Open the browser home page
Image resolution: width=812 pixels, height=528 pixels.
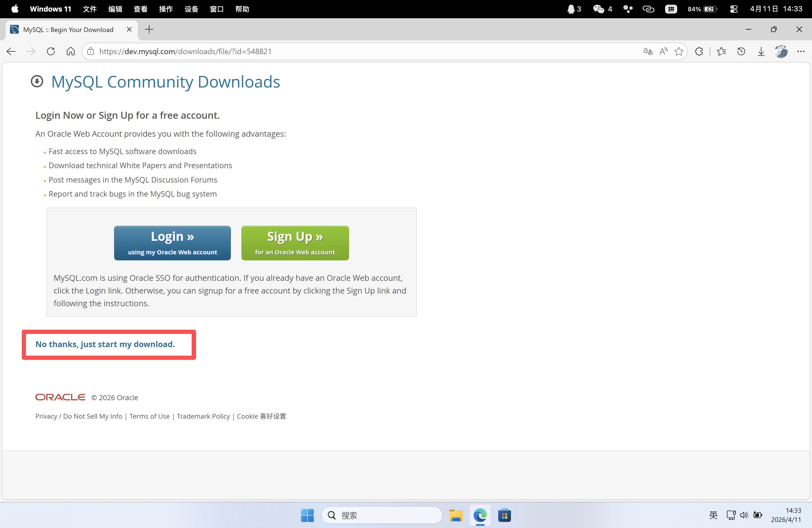(x=71, y=52)
